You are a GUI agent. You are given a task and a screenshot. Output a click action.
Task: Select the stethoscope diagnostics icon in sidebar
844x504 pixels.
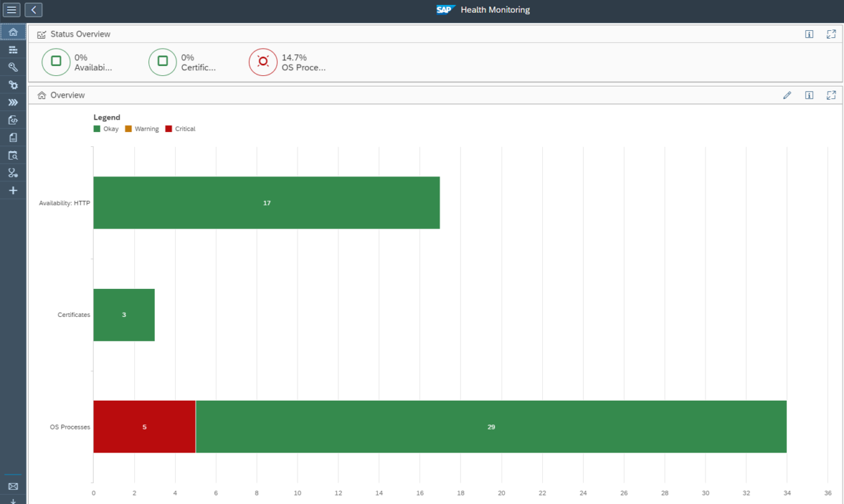pos(13,172)
